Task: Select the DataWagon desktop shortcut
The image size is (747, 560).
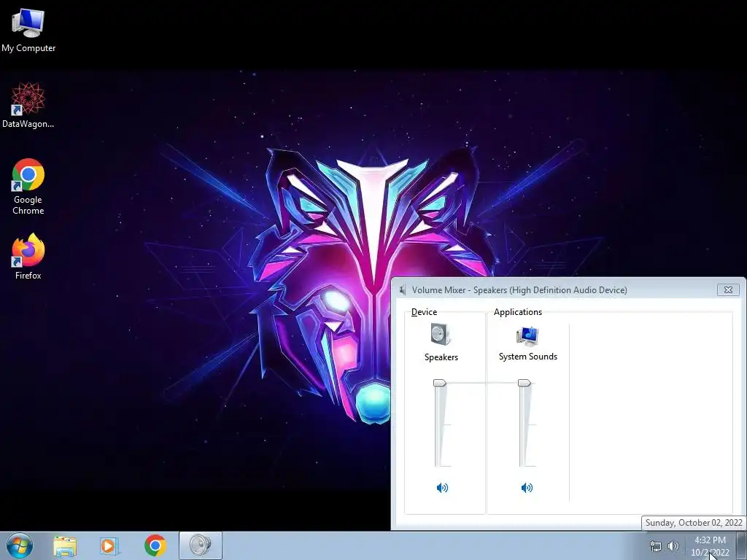Action: click(x=28, y=105)
